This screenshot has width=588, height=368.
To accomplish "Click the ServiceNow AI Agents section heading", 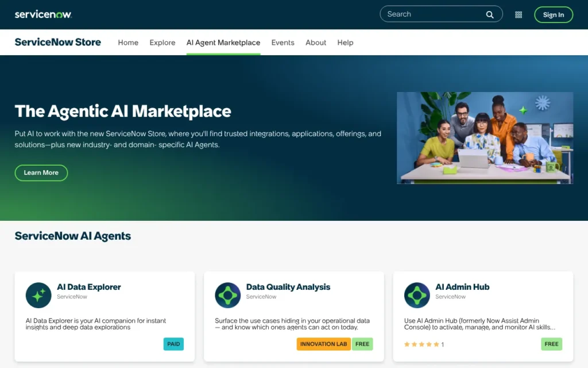I will pos(73,236).
